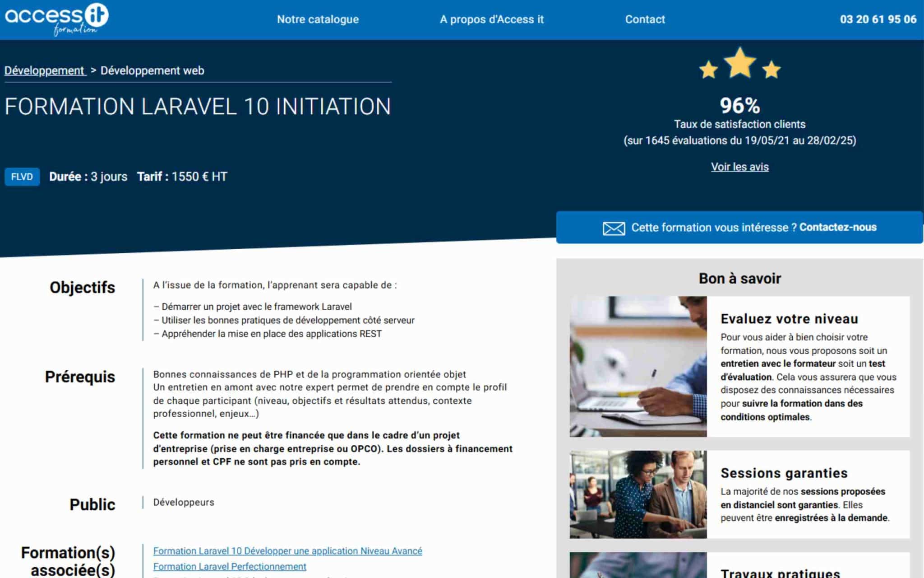
Task: Open Formation Laravel 10 Niveau Avancé link
Action: coord(288,551)
